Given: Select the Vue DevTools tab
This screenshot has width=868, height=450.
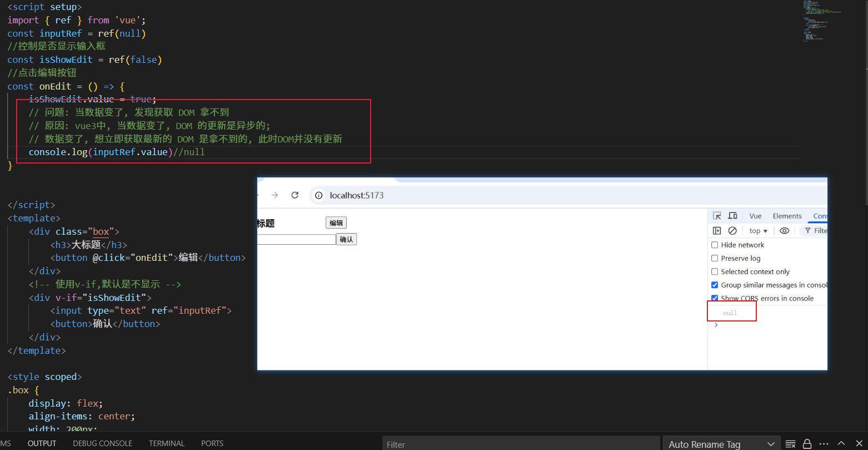Looking at the screenshot, I should (x=755, y=216).
